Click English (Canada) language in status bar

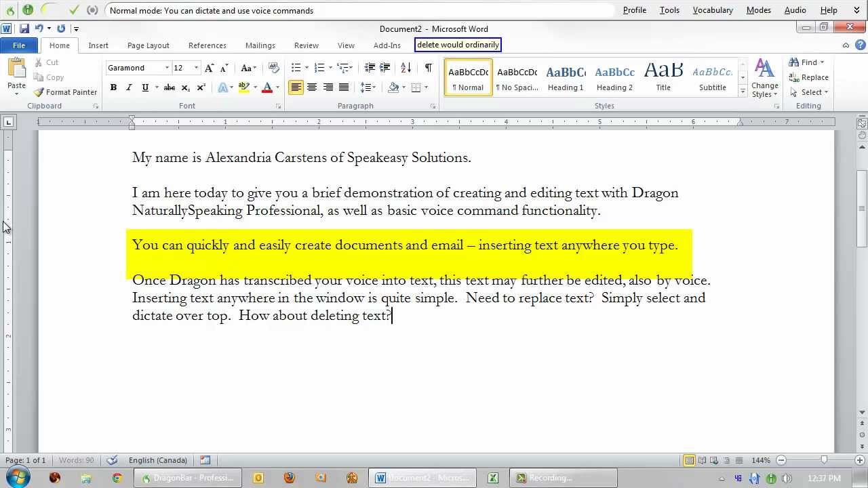coord(158,460)
